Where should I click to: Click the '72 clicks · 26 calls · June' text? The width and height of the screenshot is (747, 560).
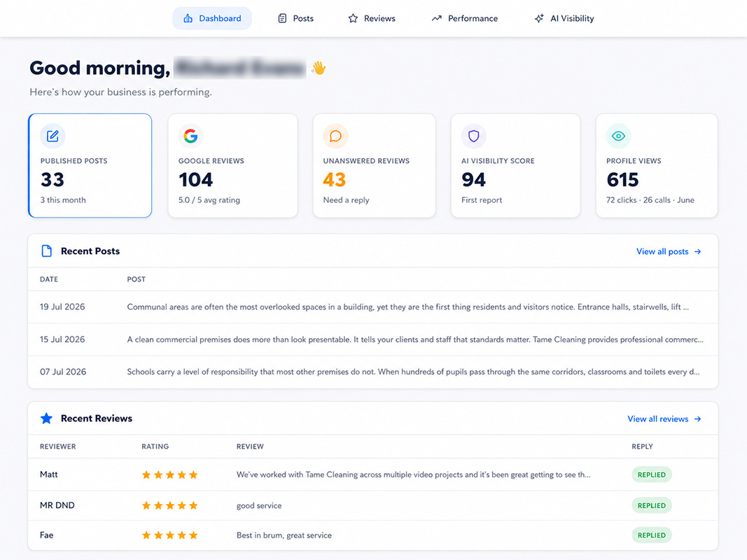coord(650,200)
